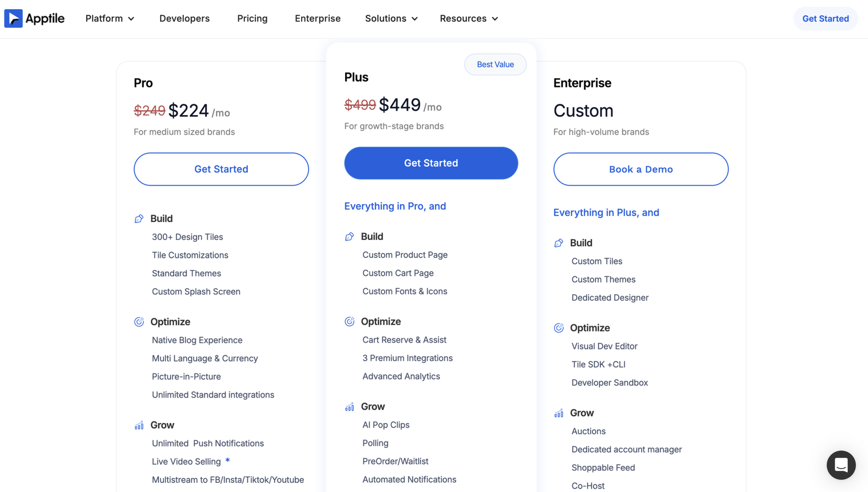Click the Grow chart icon in Pro plan
868x492 pixels.
[139, 425]
